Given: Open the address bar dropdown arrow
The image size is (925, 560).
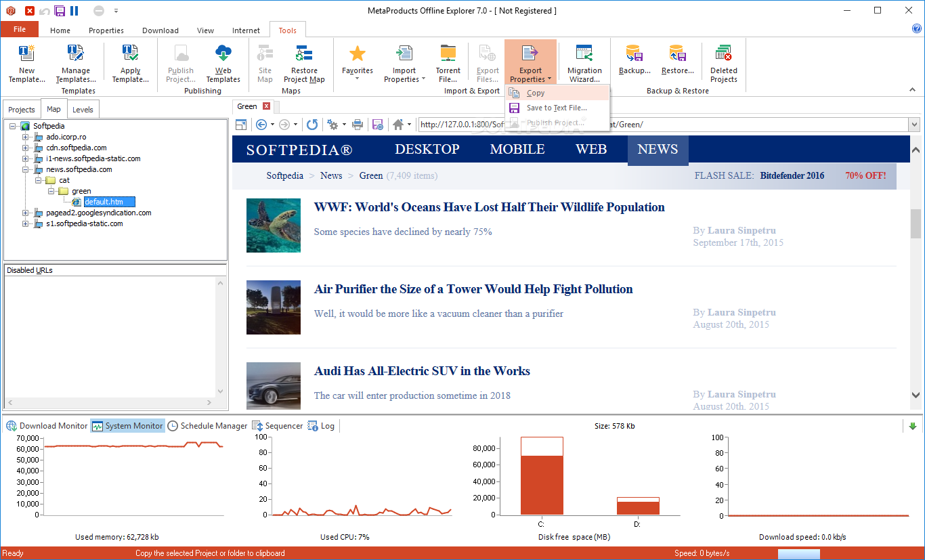Looking at the screenshot, I should [914, 125].
